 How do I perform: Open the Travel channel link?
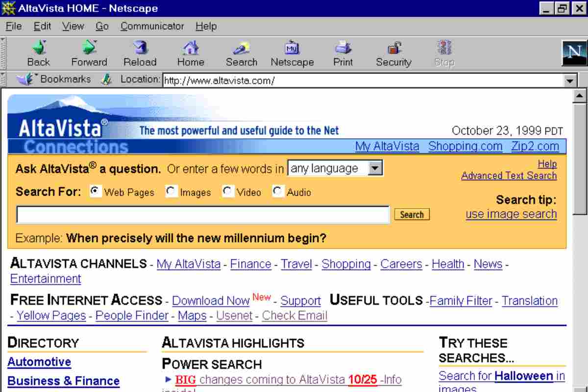296,264
